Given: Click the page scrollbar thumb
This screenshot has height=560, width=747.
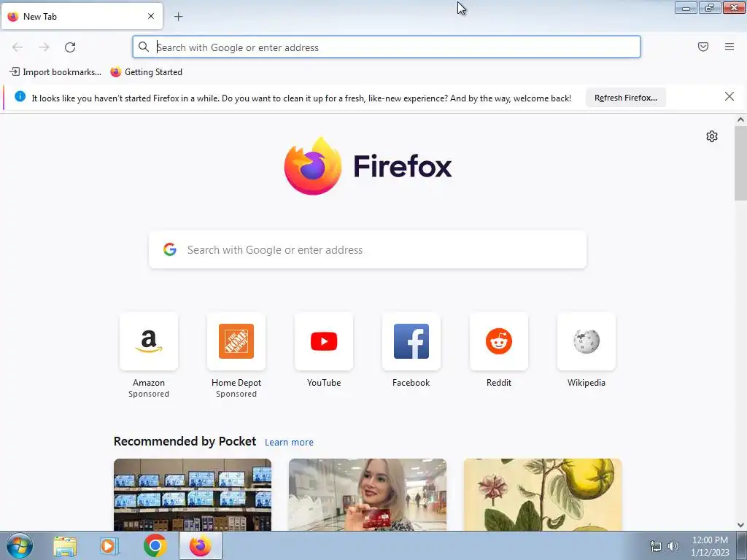Looking at the screenshot, I should pos(740,163).
